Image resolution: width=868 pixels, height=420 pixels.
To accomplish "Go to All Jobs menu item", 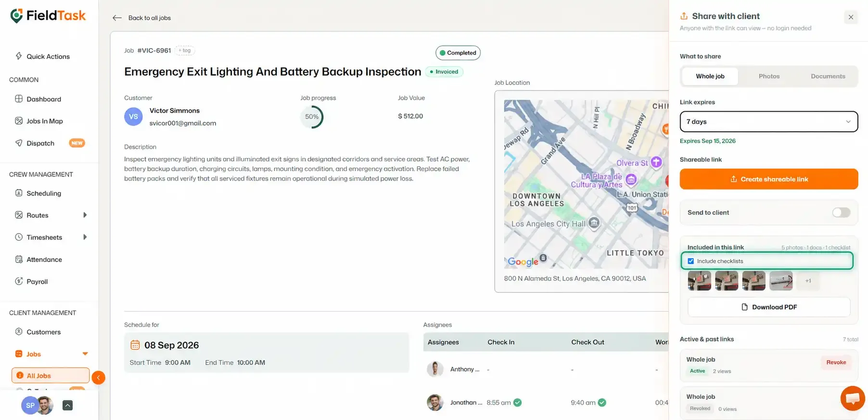I will [51, 376].
